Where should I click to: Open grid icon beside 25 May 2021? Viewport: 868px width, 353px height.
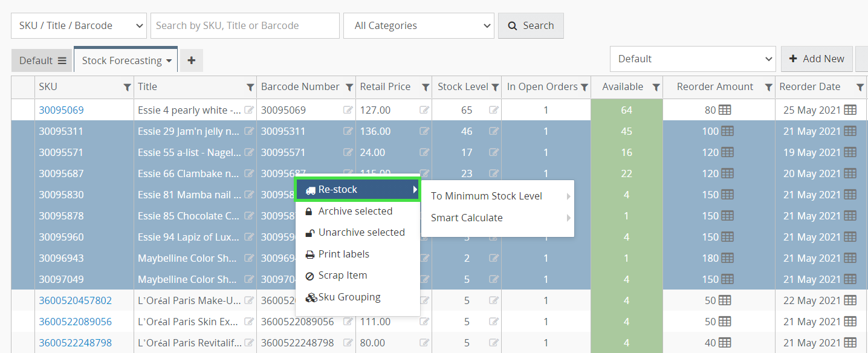[x=850, y=110]
